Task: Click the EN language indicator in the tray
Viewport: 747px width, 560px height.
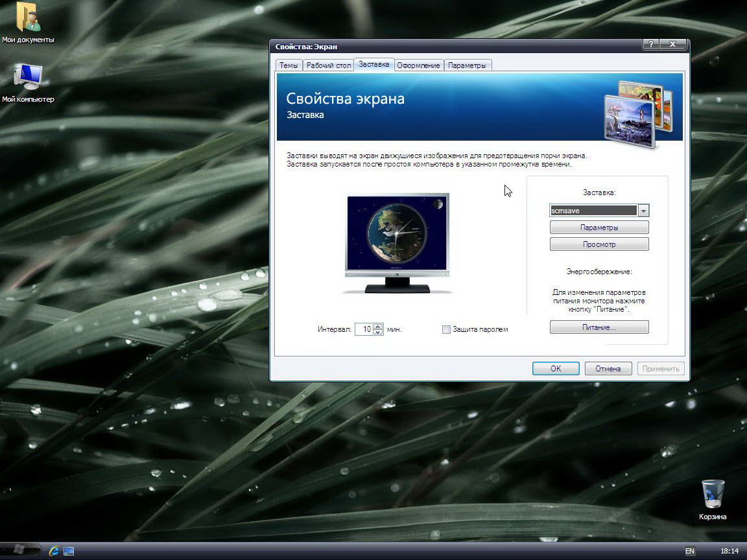Action: coord(689,551)
